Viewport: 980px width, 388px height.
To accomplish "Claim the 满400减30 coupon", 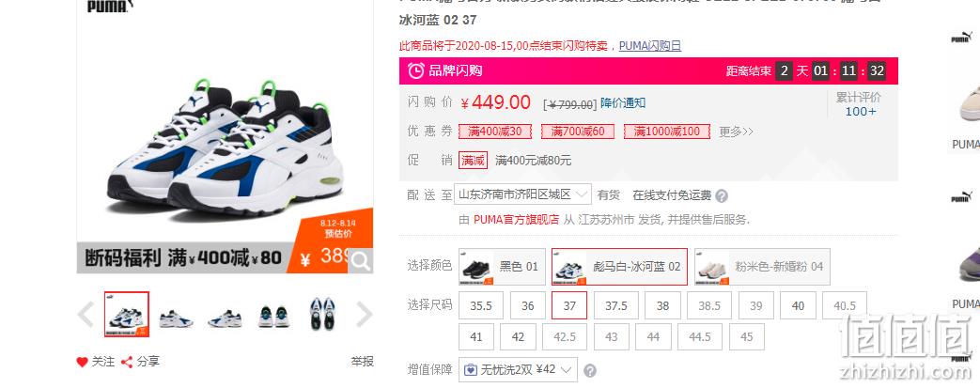I will [x=495, y=132].
